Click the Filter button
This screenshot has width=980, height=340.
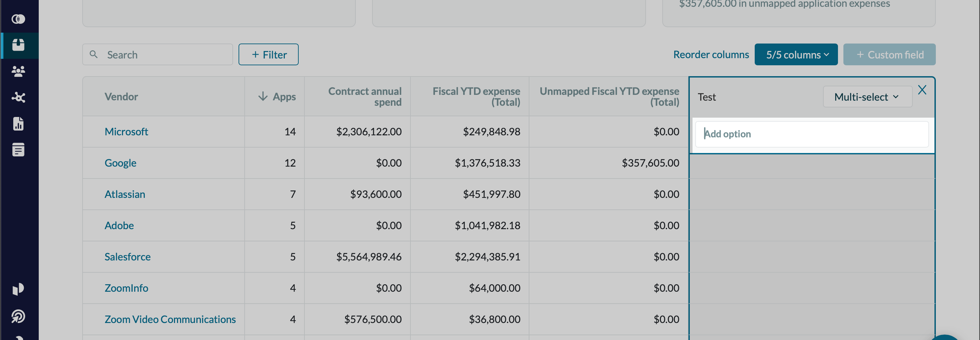point(268,55)
